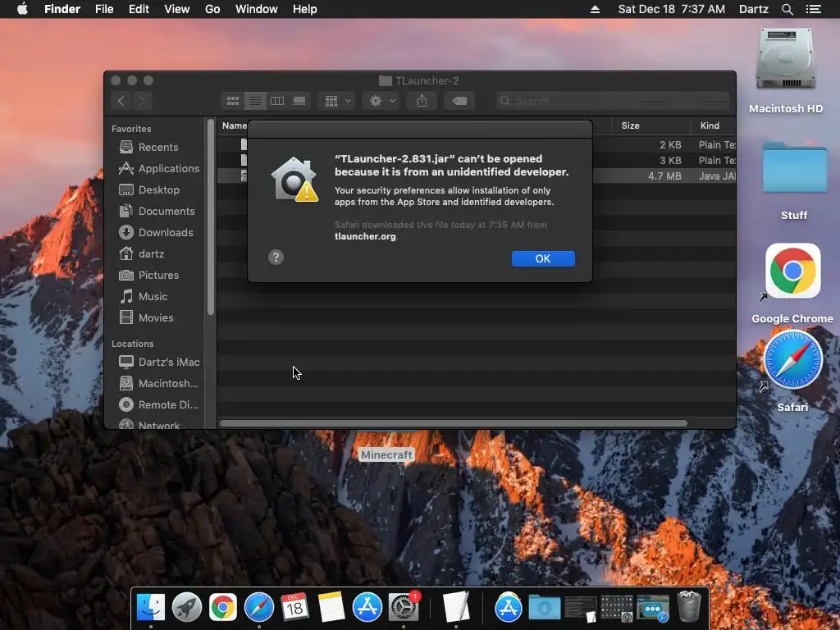This screenshot has height=630, width=840.
Task: Open Spotlight search from menu bar
Action: click(x=787, y=9)
